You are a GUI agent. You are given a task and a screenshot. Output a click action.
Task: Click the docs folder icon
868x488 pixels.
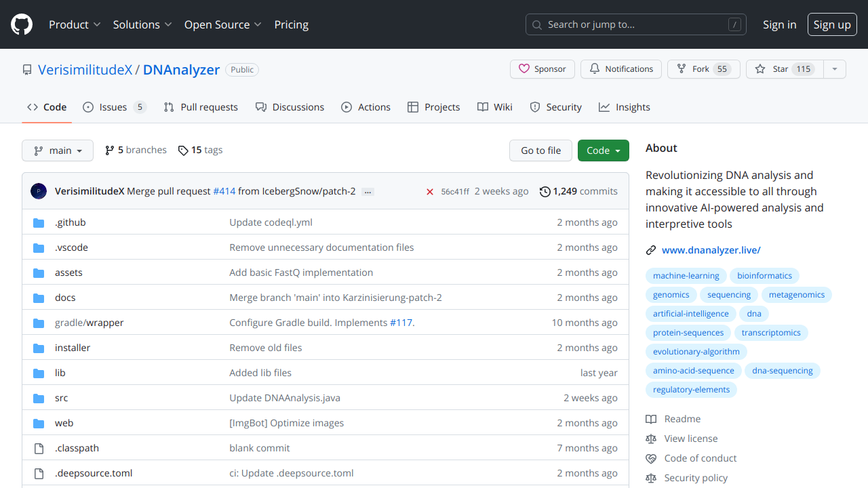pyautogui.click(x=39, y=298)
